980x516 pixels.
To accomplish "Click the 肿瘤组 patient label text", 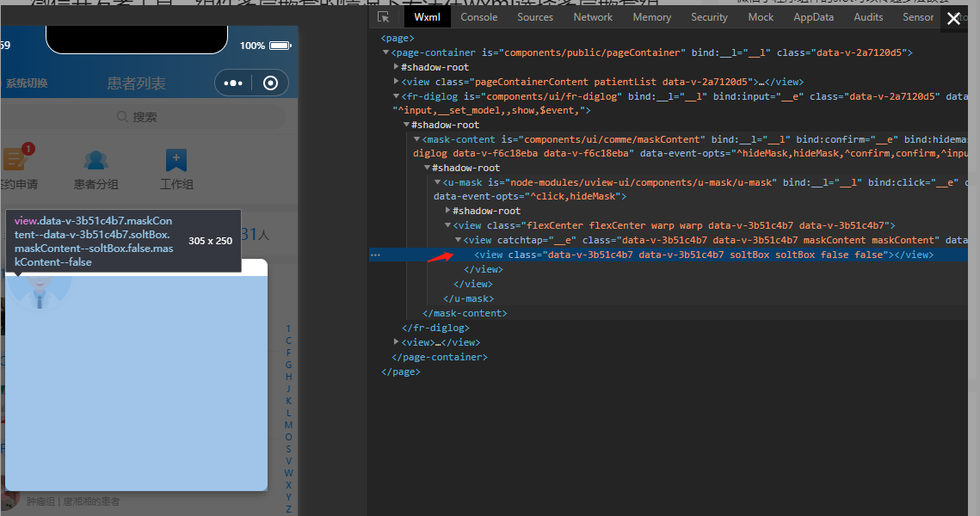I will coord(72,501).
